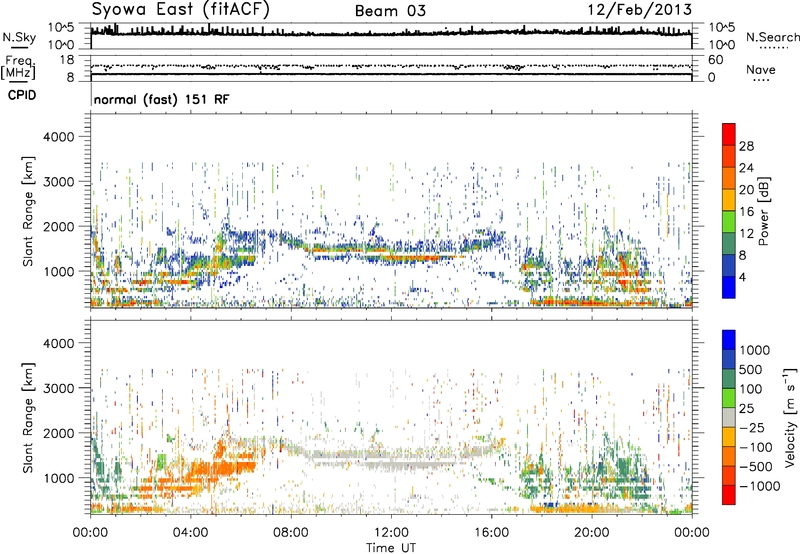Click the red bottom of the velocity colorbar

(729, 495)
